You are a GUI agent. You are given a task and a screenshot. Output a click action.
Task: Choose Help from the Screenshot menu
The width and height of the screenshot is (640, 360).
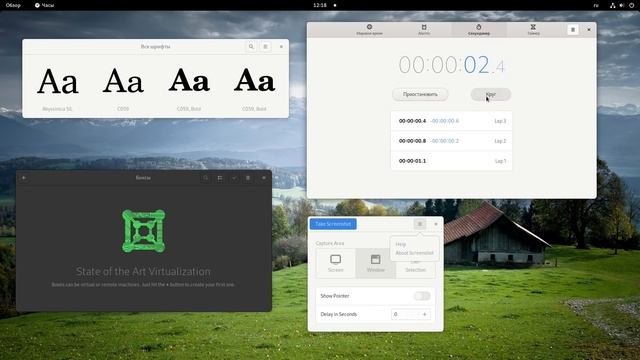click(x=400, y=244)
